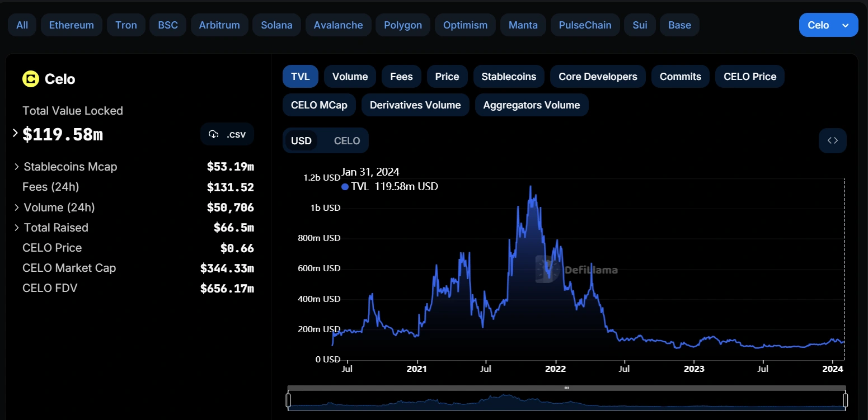Click the Celo yellow logo icon

[30, 79]
